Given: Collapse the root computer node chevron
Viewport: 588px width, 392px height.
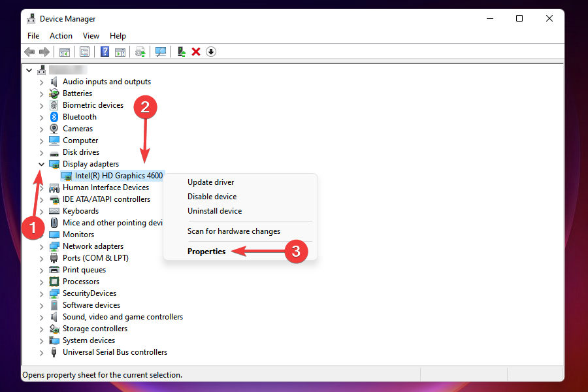Looking at the screenshot, I should 29,70.
